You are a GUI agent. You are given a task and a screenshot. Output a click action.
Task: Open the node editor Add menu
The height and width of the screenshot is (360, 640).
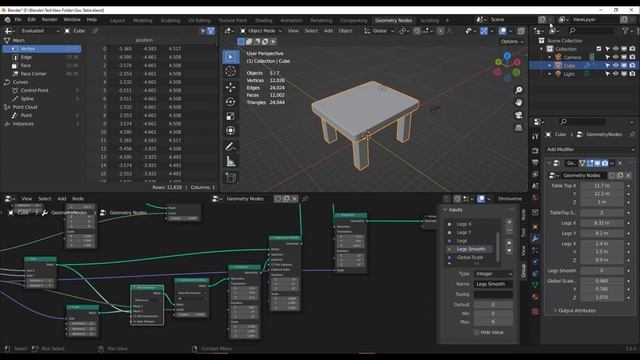pyautogui.click(x=62, y=199)
